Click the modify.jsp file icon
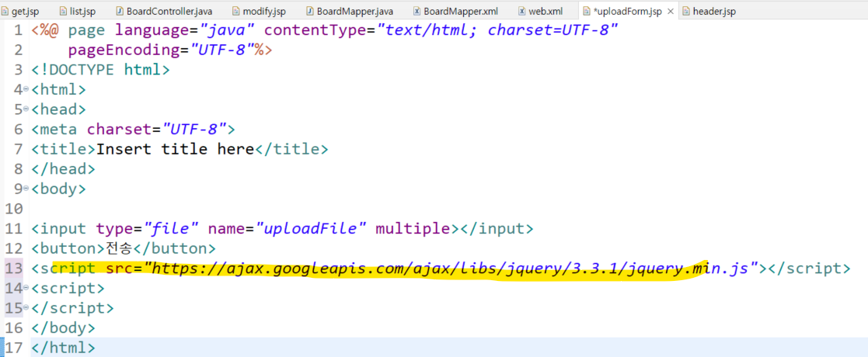The height and width of the screenshot is (357, 868). [x=236, y=11]
